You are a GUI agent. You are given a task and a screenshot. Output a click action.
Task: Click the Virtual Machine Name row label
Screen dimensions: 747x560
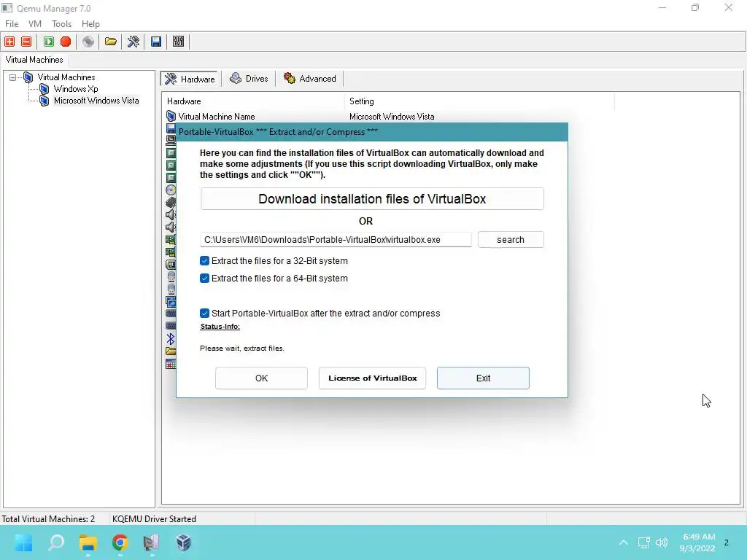pyautogui.click(x=216, y=116)
